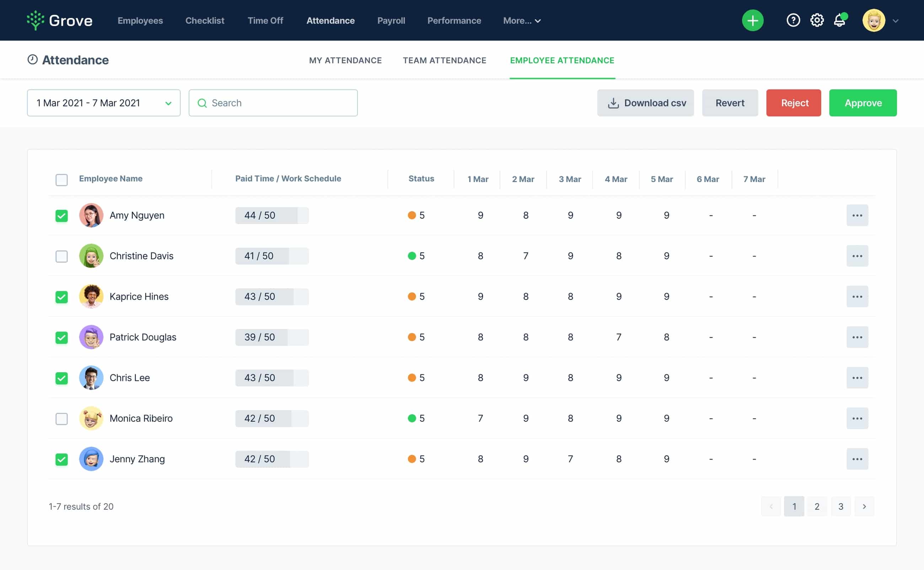Open notifications via the bell icon
This screenshot has height=570, width=924.
click(839, 20)
